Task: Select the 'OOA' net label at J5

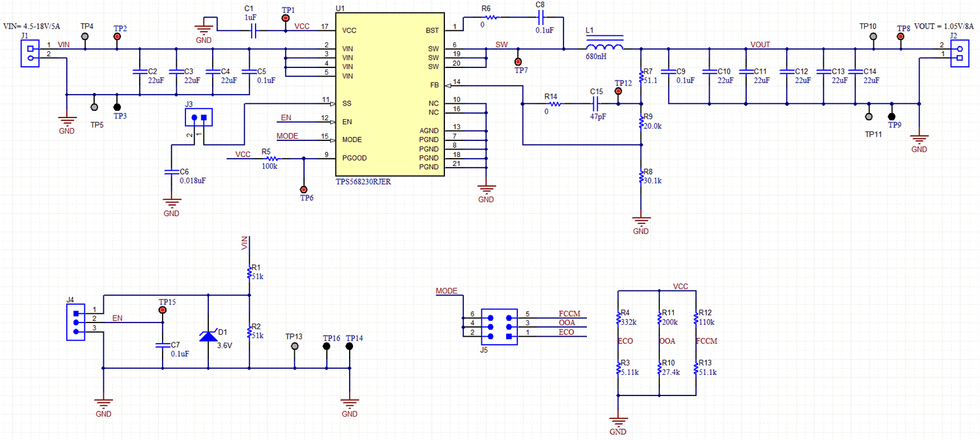Action: [567, 323]
